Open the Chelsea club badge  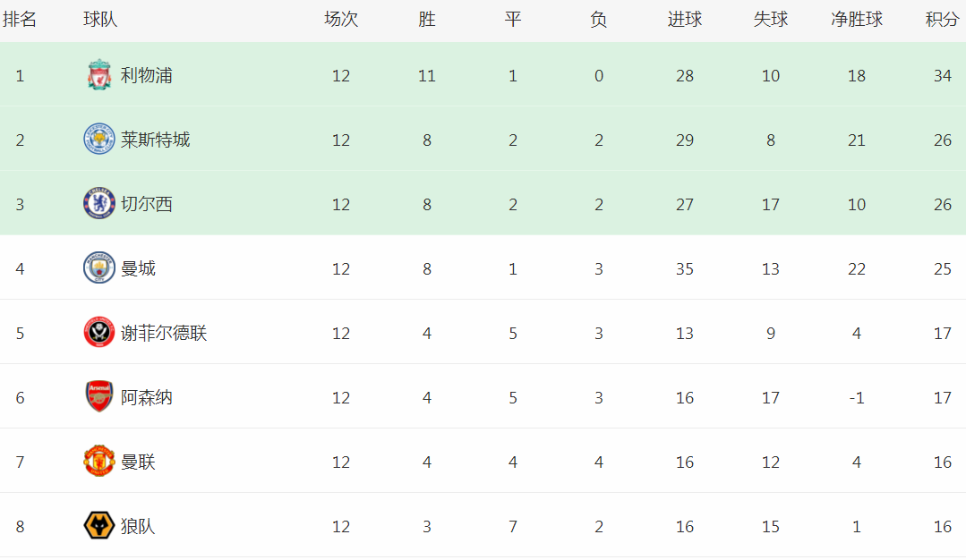pos(99,204)
